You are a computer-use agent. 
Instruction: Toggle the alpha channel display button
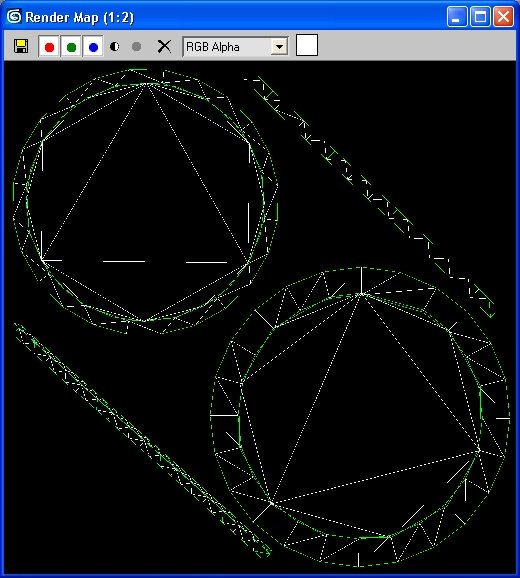pos(115,47)
